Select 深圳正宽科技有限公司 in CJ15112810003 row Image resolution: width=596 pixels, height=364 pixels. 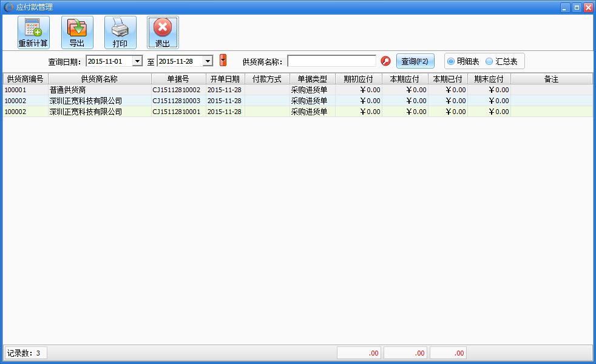[86, 101]
